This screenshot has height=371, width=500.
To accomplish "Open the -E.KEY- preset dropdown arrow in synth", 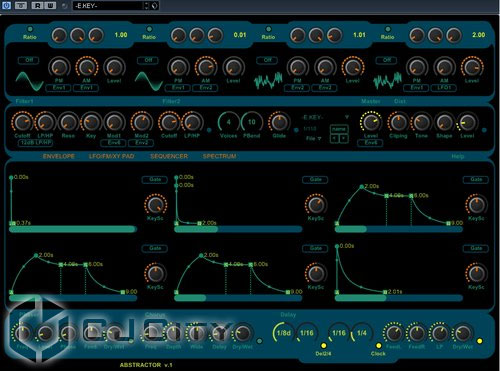I will pos(347,117).
